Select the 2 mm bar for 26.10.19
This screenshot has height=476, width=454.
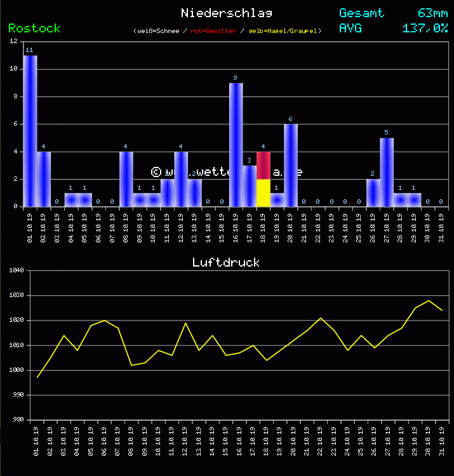tap(373, 193)
